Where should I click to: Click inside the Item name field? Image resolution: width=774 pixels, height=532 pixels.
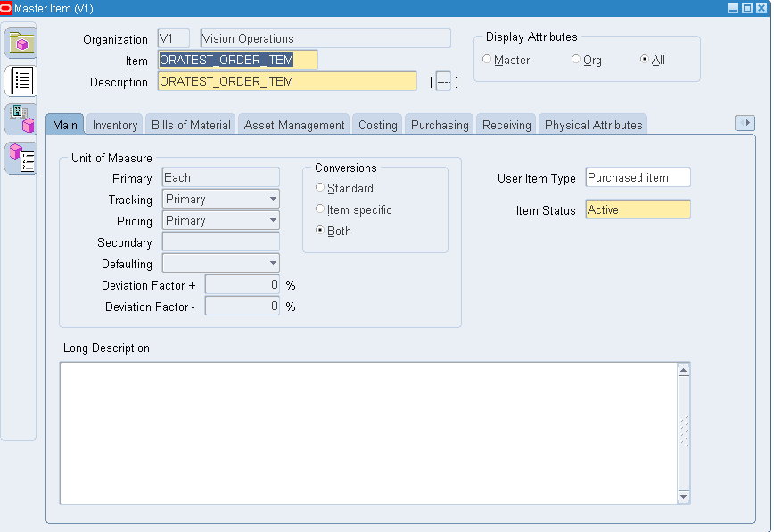pos(237,60)
